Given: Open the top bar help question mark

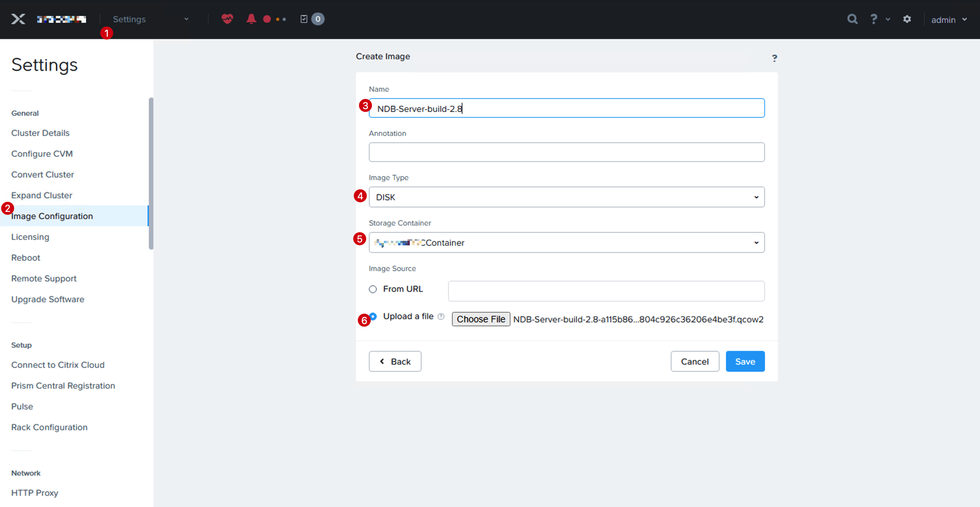Looking at the screenshot, I should 873,19.
